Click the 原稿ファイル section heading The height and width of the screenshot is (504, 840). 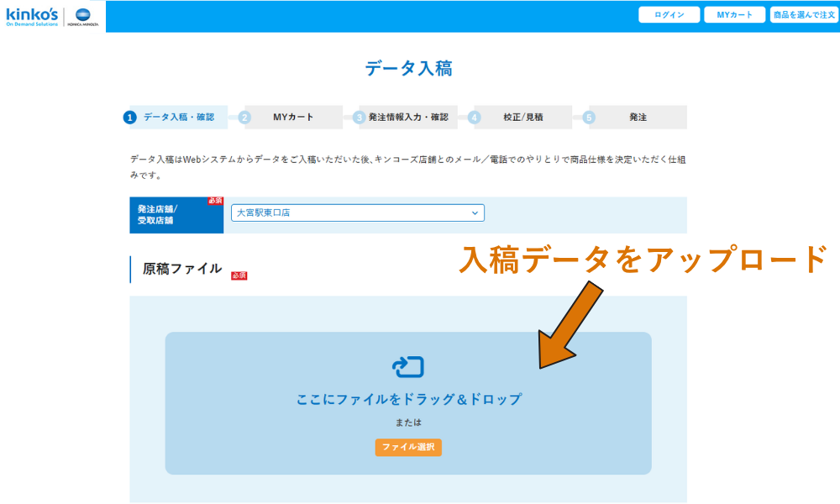coord(182,269)
